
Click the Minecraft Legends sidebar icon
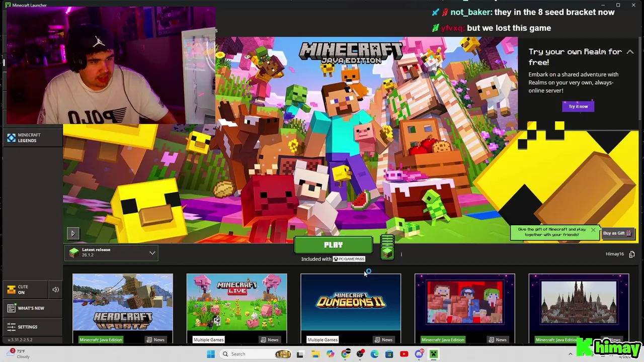coord(12,138)
